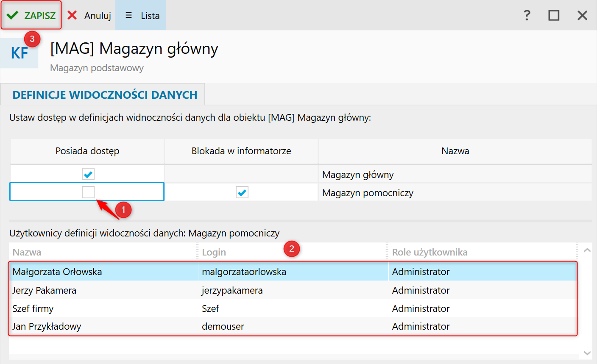
Task: Click the Magazyn podstawowy subtitle
Action: point(97,68)
